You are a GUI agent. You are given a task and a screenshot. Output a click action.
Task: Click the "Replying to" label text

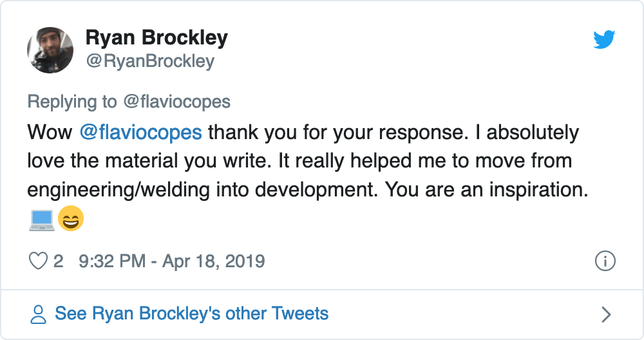coord(72,102)
